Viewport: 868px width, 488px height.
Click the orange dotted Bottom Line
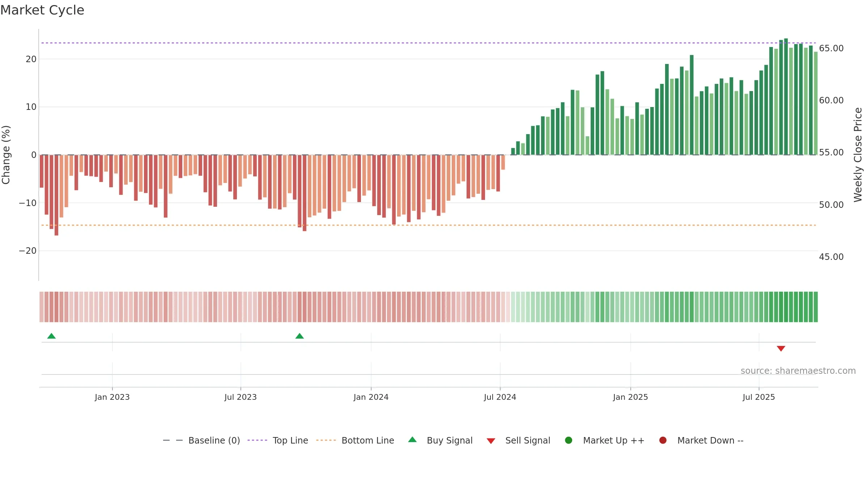(429, 225)
